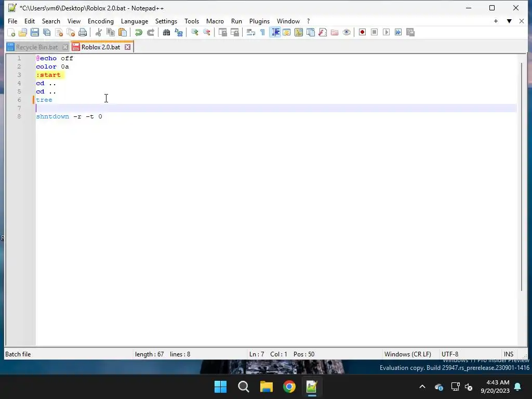Open the File menu
The height and width of the screenshot is (399, 532).
click(12, 21)
